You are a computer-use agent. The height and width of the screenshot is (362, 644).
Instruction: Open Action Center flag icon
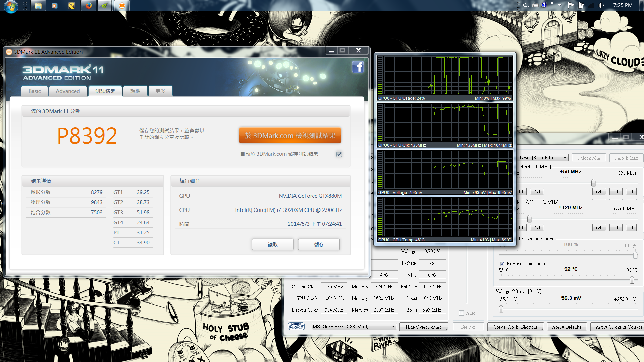[571, 5]
